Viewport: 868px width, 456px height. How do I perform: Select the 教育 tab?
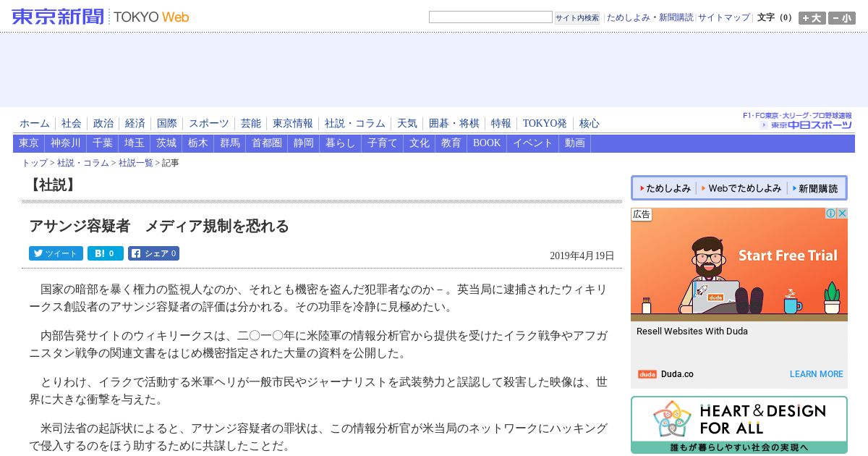tap(451, 143)
